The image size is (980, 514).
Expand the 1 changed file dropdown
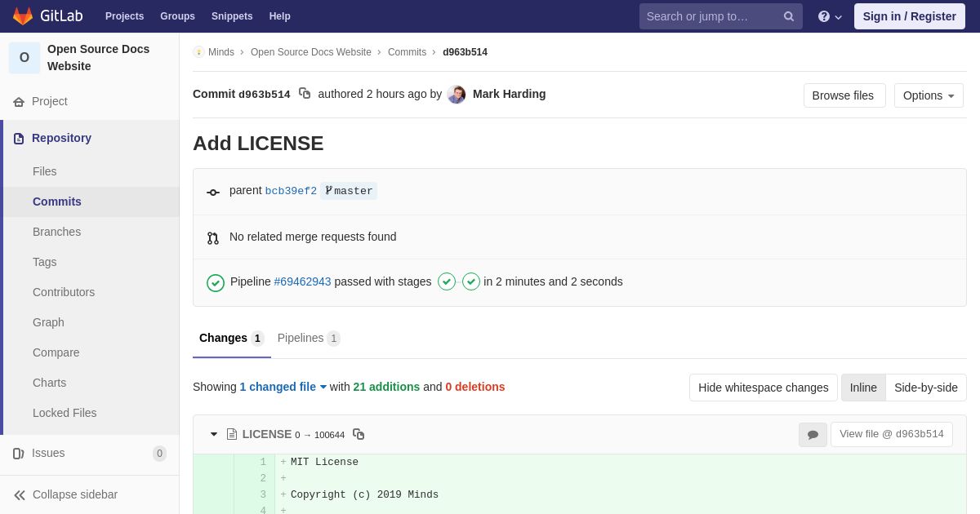[283, 387]
